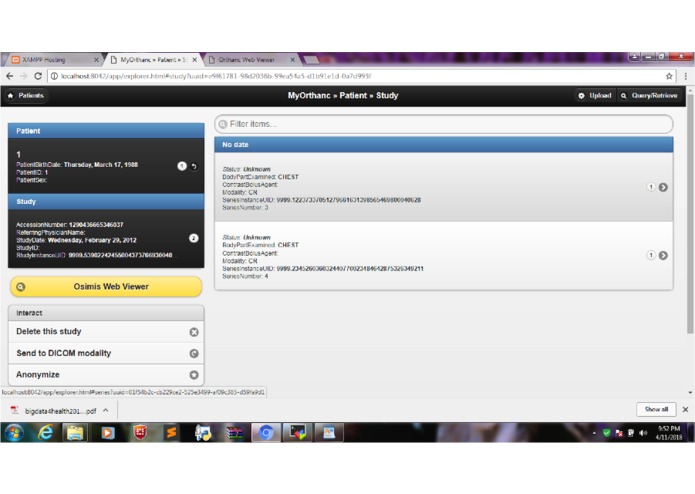Click the browser forward arrow

tap(23, 76)
